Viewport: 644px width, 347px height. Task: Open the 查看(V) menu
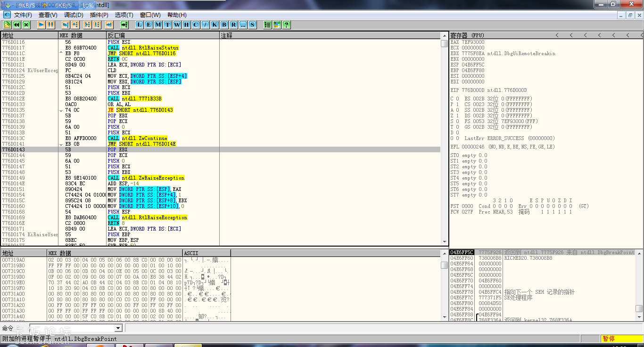pos(48,15)
